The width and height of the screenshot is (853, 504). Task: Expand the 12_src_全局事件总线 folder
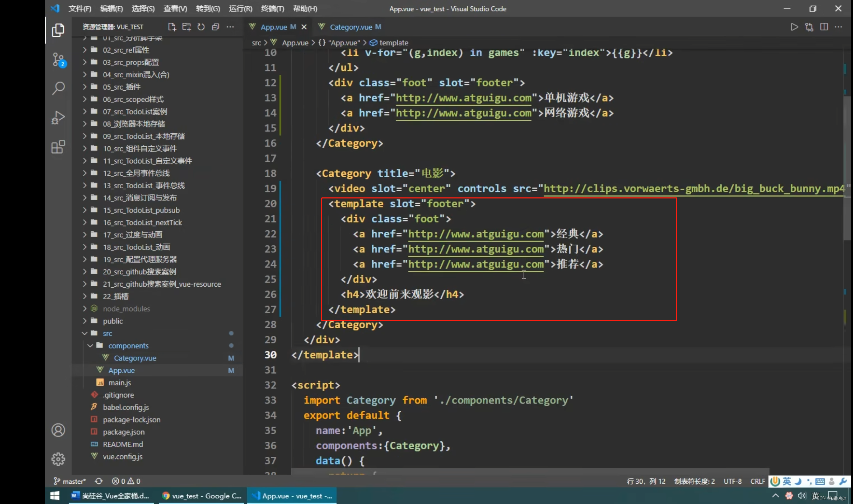pyautogui.click(x=158, y=173)
